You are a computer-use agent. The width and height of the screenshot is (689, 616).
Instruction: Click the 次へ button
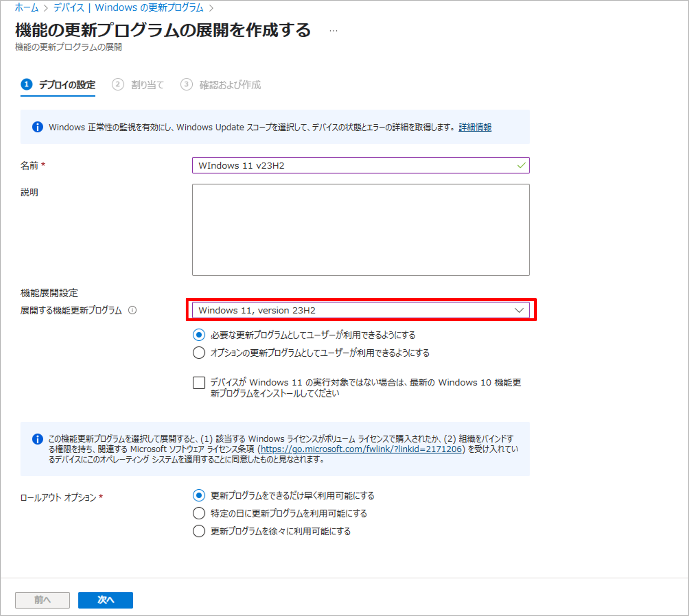[x=105, y=600]
